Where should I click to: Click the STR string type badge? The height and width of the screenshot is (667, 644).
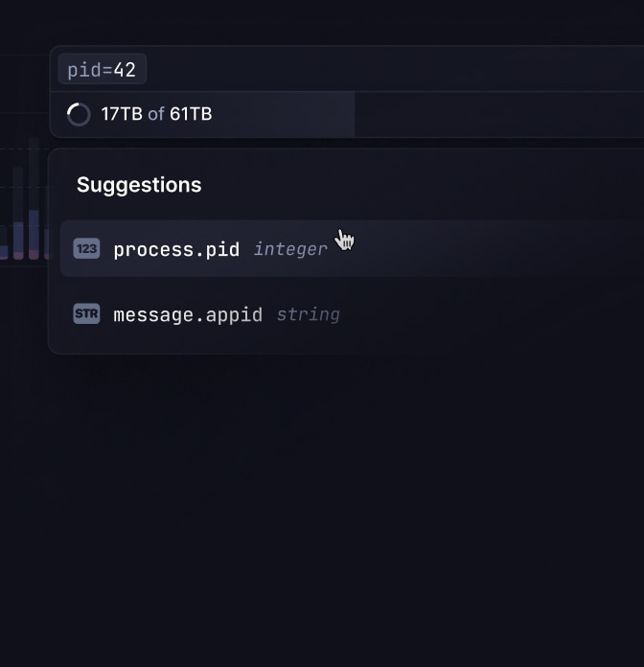[86, 313]
